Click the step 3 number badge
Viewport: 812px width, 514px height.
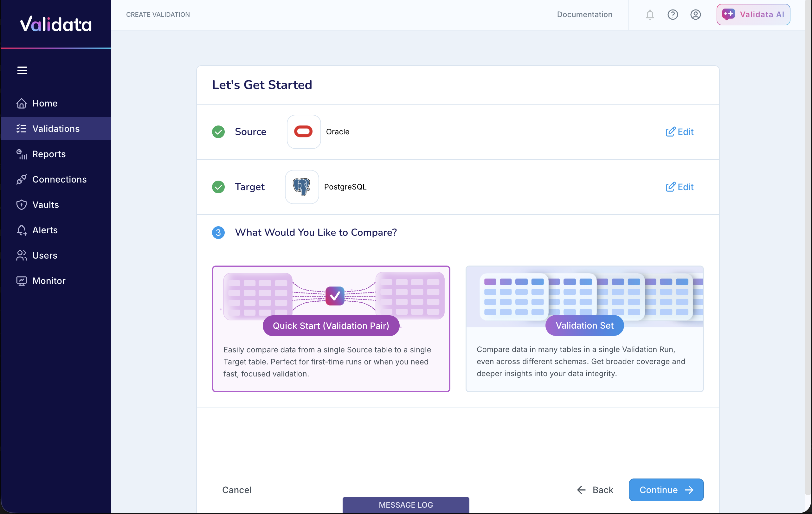tap(218, 233)
